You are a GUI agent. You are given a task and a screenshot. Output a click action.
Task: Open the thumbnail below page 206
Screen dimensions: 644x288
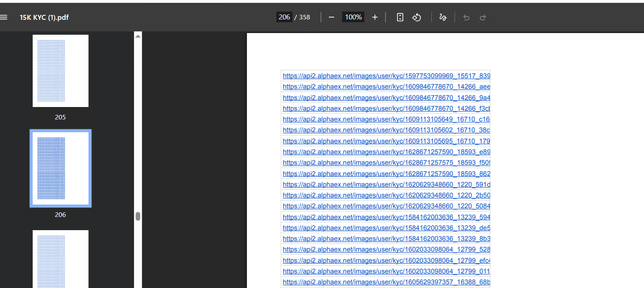pos(60,259)
